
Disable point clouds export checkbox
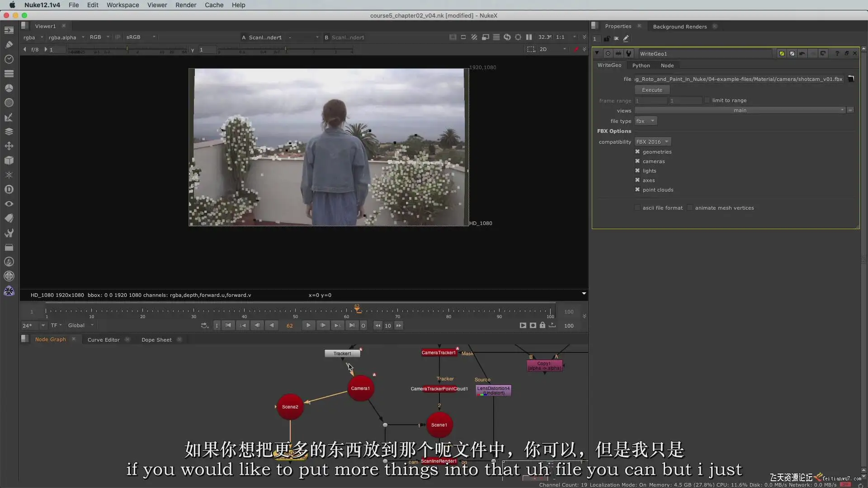coord(637,190)
